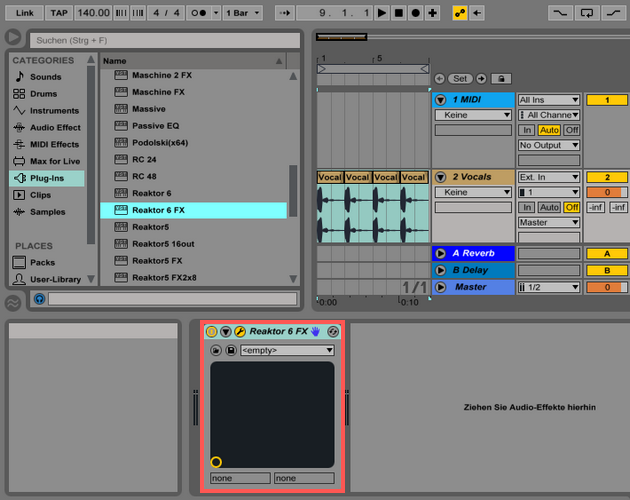Screen dimensions: 630x500
Task: Toggle the Loop switch
Action: pos(587,13)
